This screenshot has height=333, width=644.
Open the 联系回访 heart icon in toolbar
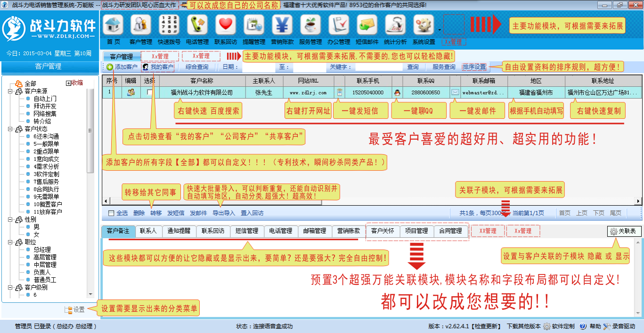226,25
